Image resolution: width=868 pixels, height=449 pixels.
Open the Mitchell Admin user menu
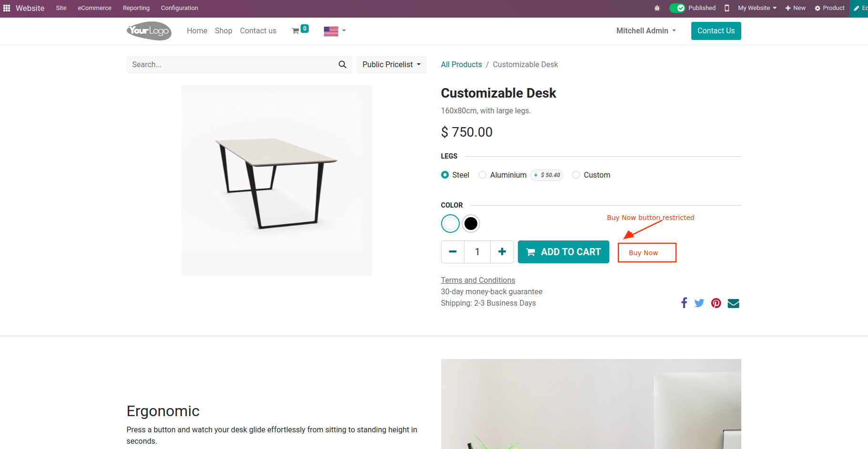[x=646, y=31]
